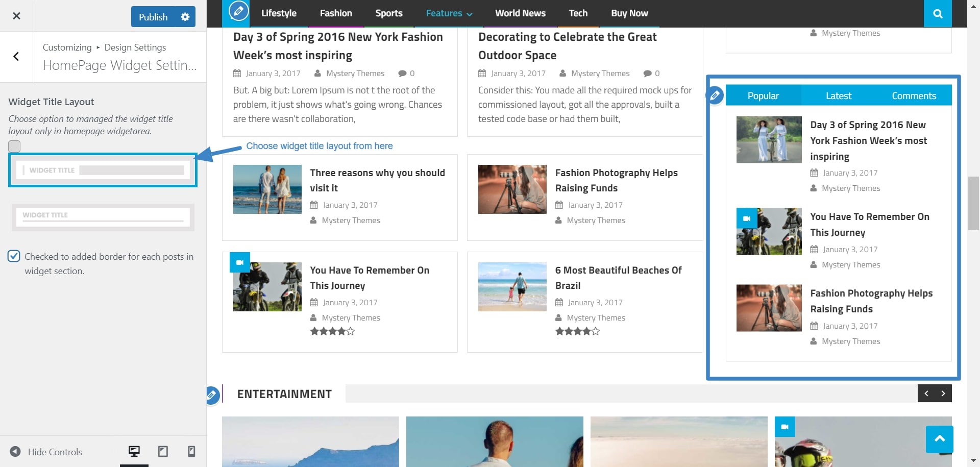
Task: Uncheck border for each posts option
Action: (14, 256)
